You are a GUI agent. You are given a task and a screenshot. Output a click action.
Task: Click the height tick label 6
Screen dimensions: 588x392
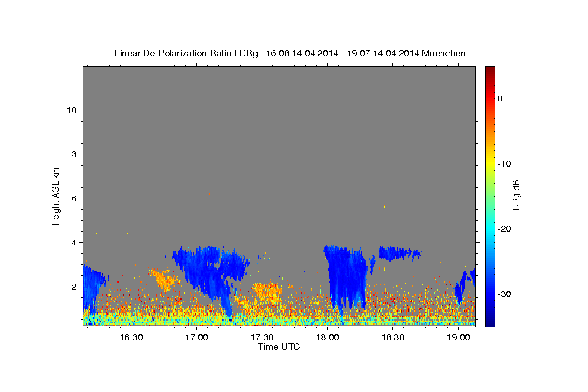click(x=74, y=198)
